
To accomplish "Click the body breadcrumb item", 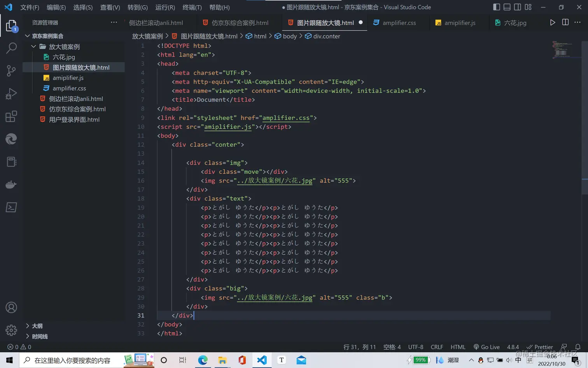I will pyautogui.click(x=286, y=36).
